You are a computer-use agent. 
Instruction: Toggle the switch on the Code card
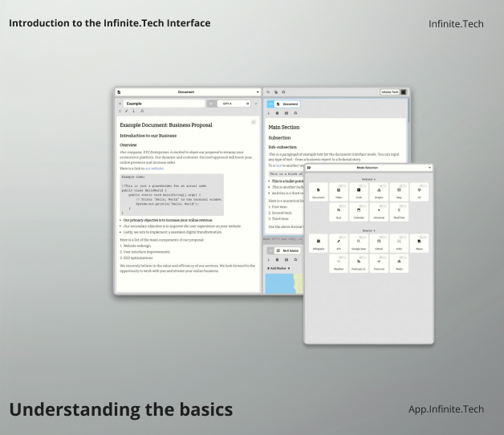363,185
